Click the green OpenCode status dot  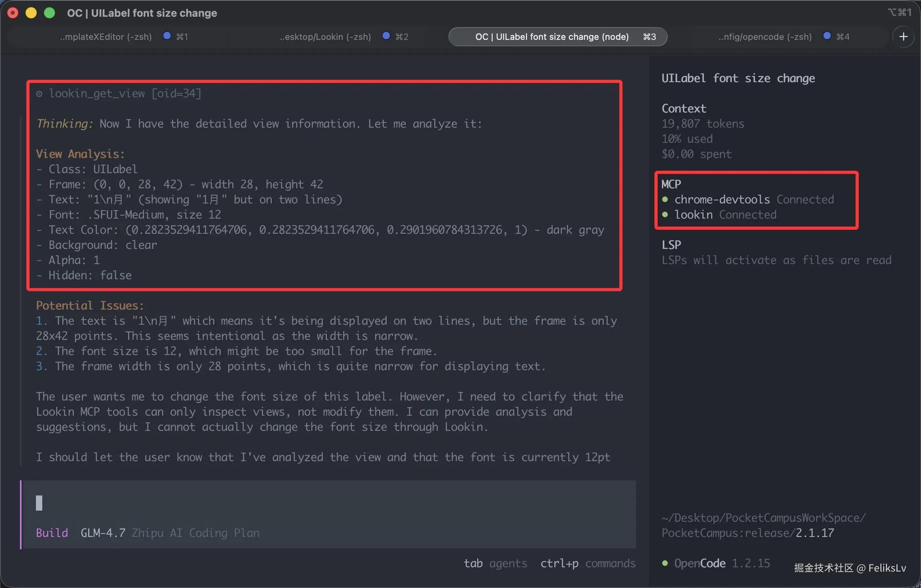665,563
